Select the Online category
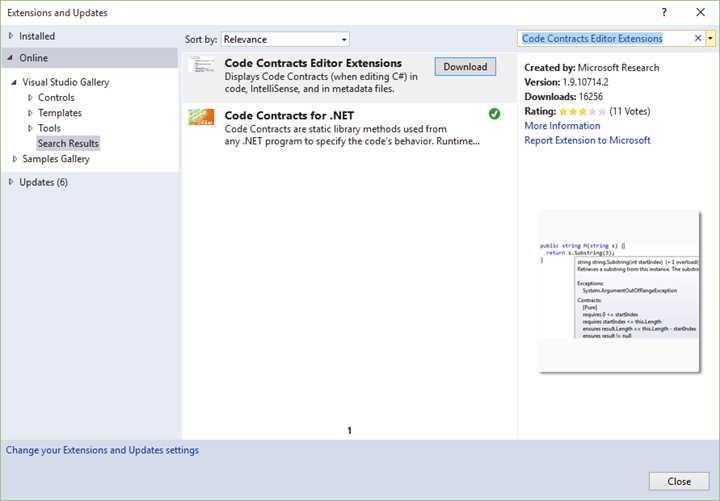720x501 pixels. [x=34, y=58]
